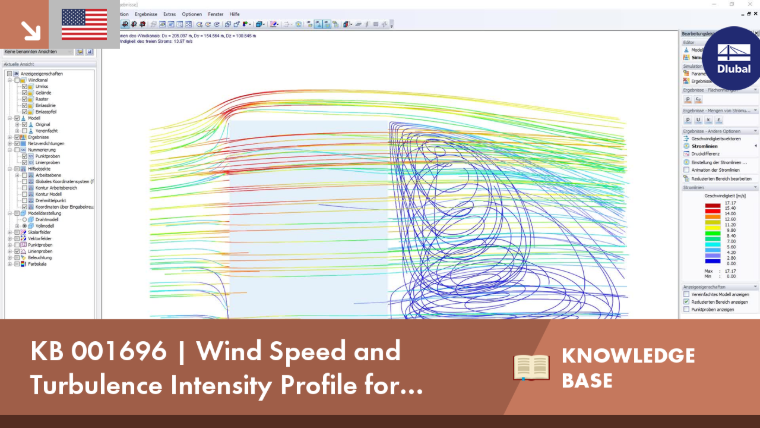This screenshot has width=760, height=428.
Task: Click the red 17.17 legend color swatch
Action: [x=712, y=206]
